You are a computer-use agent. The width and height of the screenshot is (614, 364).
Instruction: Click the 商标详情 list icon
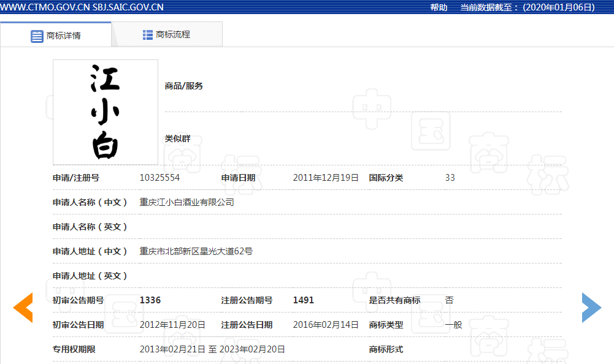click(37, 36)
